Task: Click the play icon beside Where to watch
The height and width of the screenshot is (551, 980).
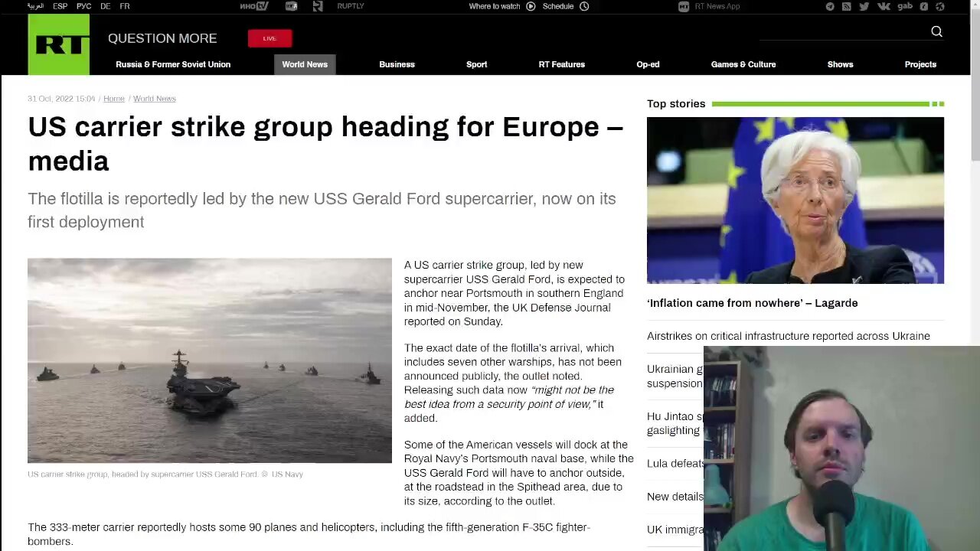Action: point(531,6)
